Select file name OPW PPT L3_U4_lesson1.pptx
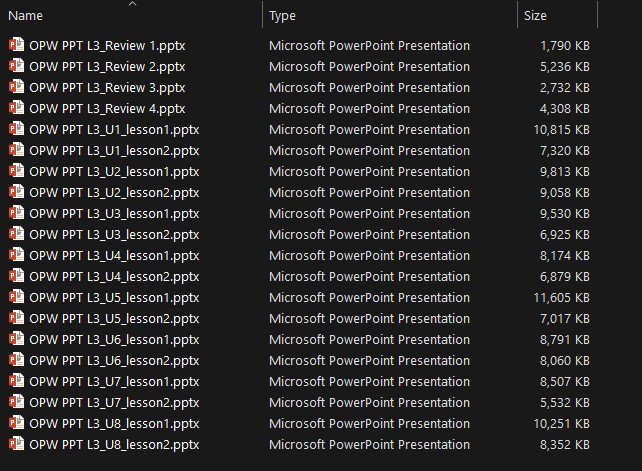The image size is (642, 471). [x=114, y=256]
